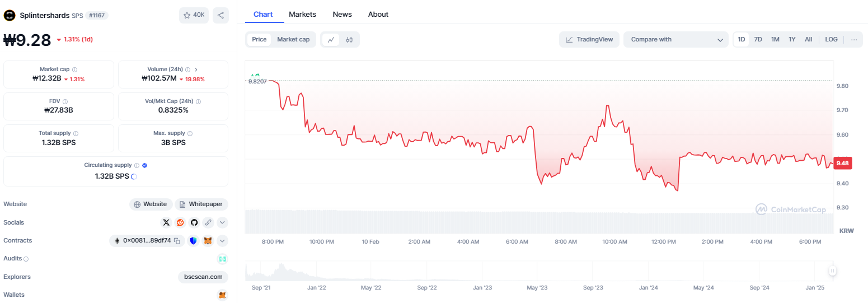The width and height of the screenshot is (868, 303).
Task: Add token to MetaMask in Contracts row
Action: click(x=208, y=241)
